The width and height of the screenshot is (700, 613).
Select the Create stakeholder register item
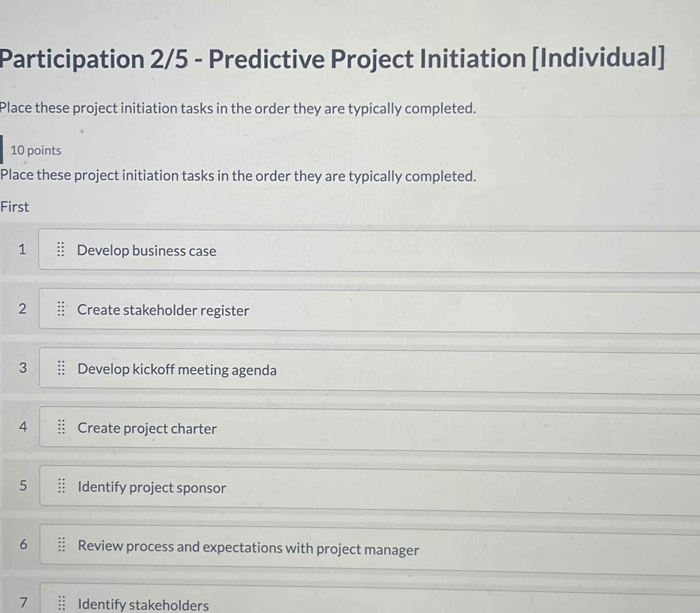click(x=163, y=310)
